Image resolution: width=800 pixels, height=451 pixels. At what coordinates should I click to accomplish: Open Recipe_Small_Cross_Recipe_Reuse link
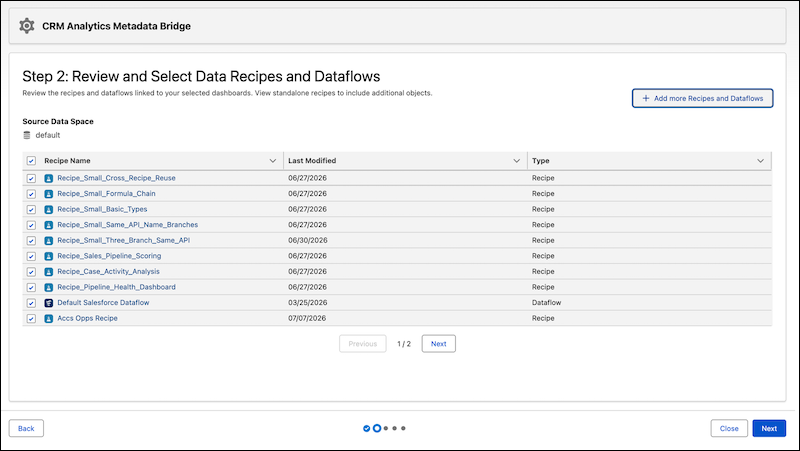tap(116, 178)
